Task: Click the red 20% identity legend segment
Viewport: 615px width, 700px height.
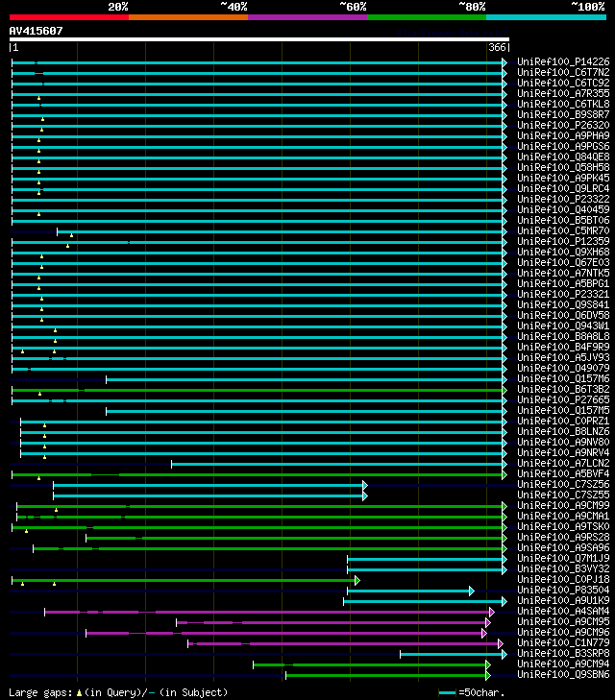Action: click(69, 17)
